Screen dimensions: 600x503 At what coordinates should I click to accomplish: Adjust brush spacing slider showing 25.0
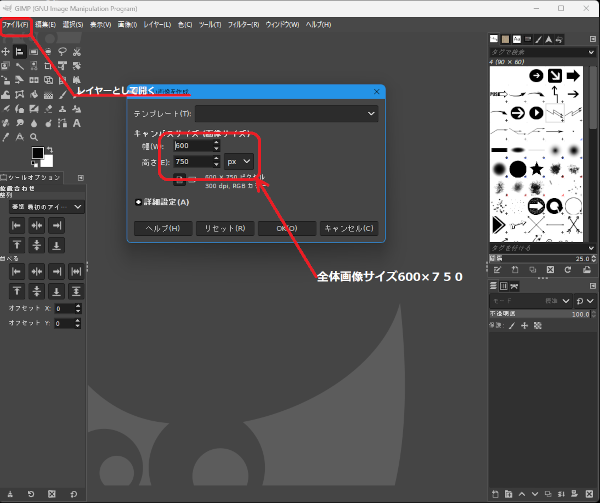pos(542,259)
